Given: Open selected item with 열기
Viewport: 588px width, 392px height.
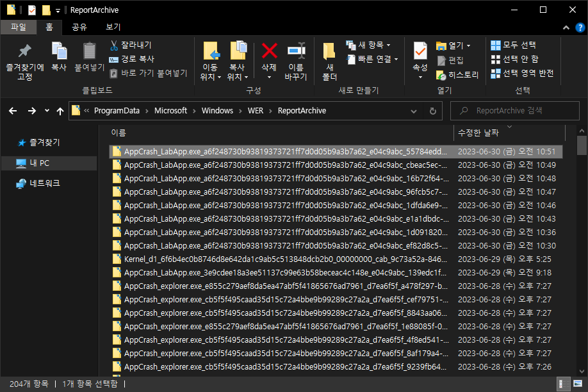Looking at the screenshot, I should click(x=450, y=45).
